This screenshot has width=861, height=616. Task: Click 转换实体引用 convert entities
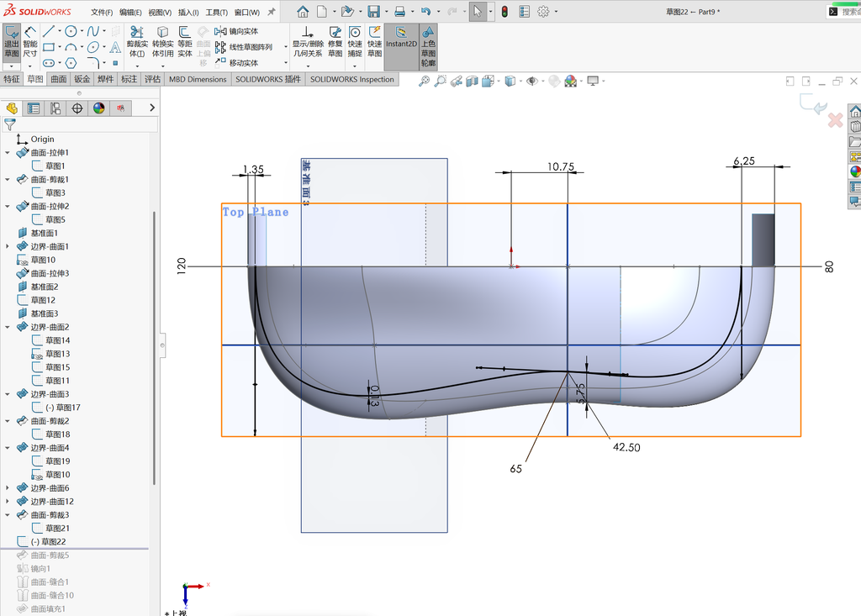162,41
